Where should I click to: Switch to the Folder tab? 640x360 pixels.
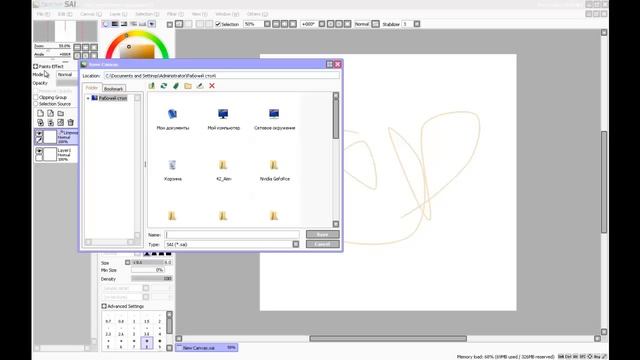tap(92, 88)
